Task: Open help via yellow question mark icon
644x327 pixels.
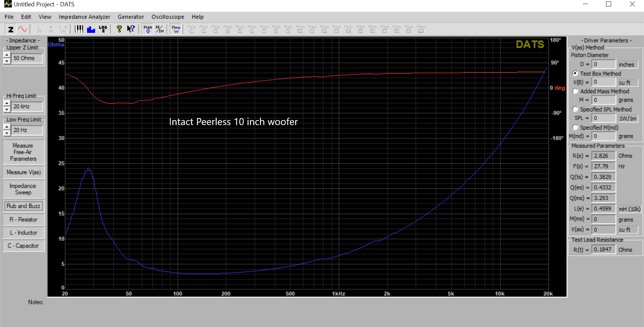Action: coord(119,29)
